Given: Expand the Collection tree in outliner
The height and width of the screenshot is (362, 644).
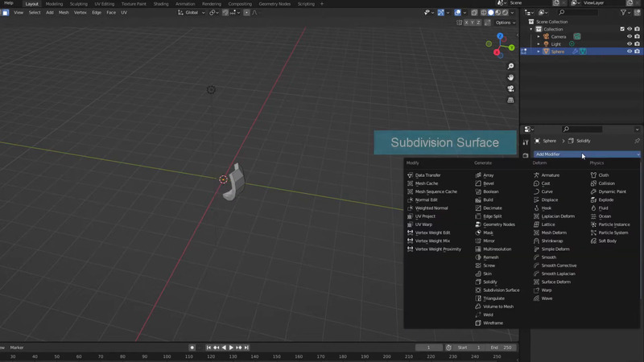Looking at the screenshot, I should [x=532, y=29].
